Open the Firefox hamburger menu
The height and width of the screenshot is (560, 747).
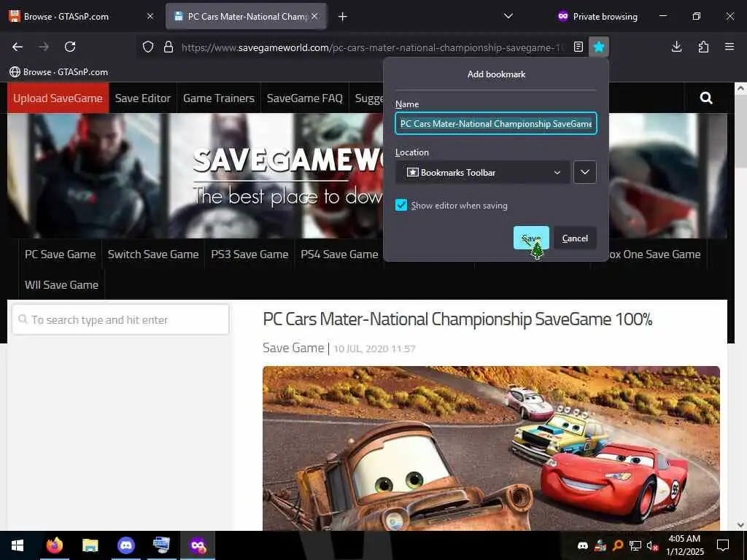coord(729,47)
